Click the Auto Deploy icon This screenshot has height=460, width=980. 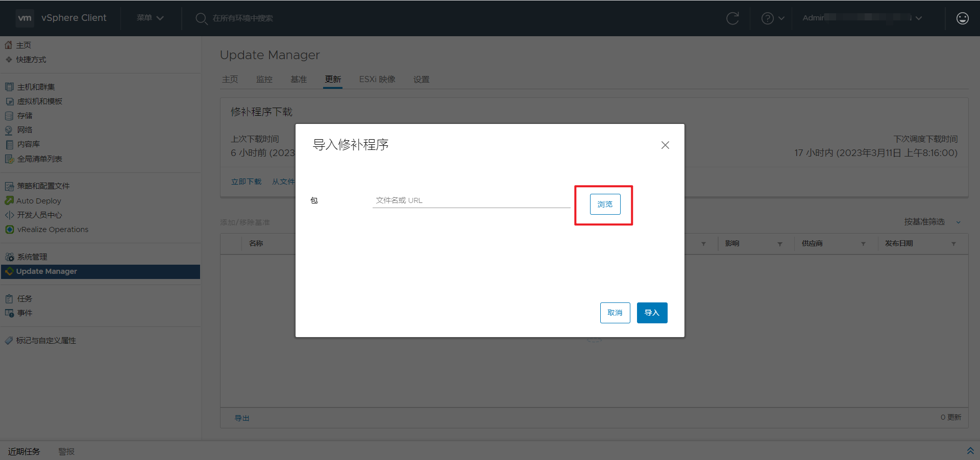coord(9,200)
